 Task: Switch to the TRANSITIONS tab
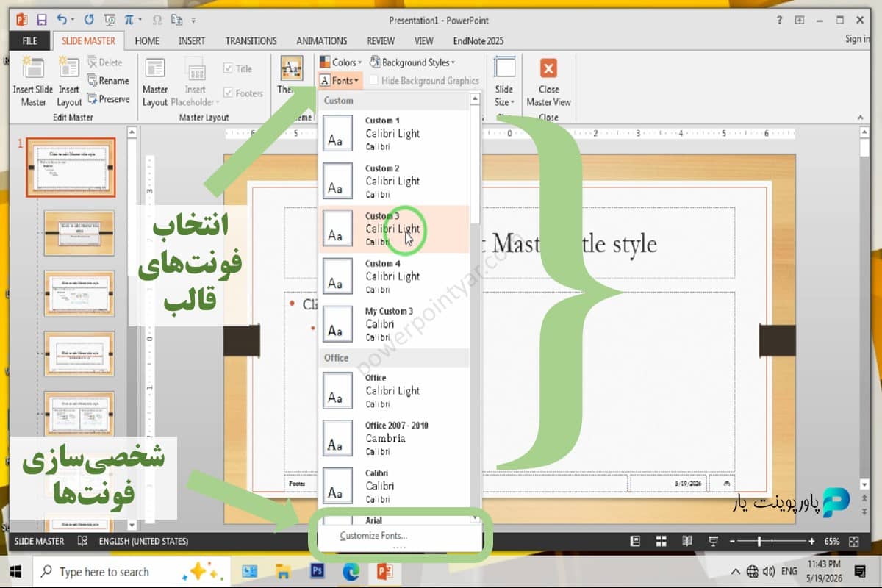pos(251,40)
